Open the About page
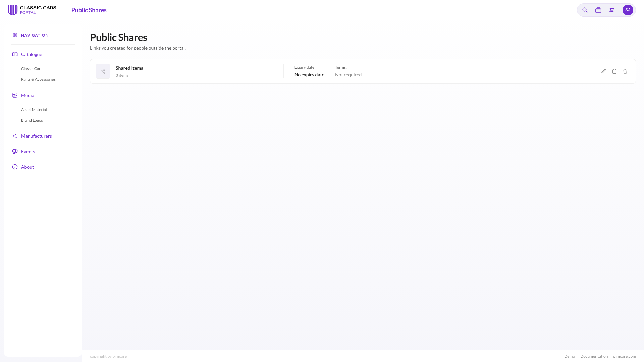Image resolution: width=644 pixels, height=362 pixels. [28, 167]
